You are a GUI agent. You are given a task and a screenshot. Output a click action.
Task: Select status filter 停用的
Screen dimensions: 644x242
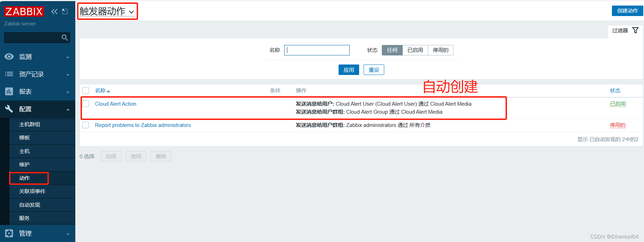point(441,50)
